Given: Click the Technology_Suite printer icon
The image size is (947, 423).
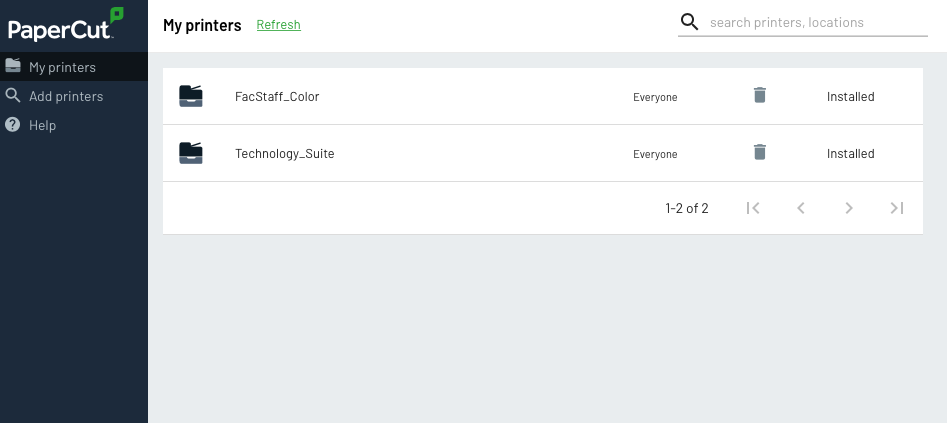Looking at the screenshot, I should (x=191, y=153).
